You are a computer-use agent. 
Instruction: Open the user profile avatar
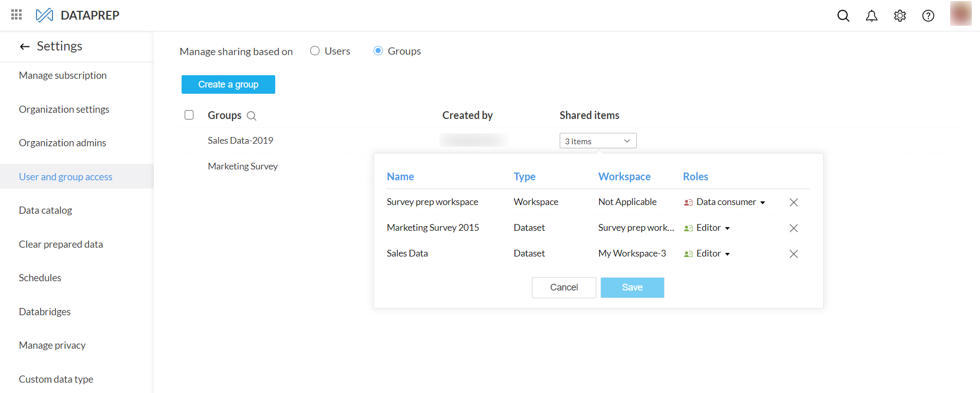(x=960, y=13)
